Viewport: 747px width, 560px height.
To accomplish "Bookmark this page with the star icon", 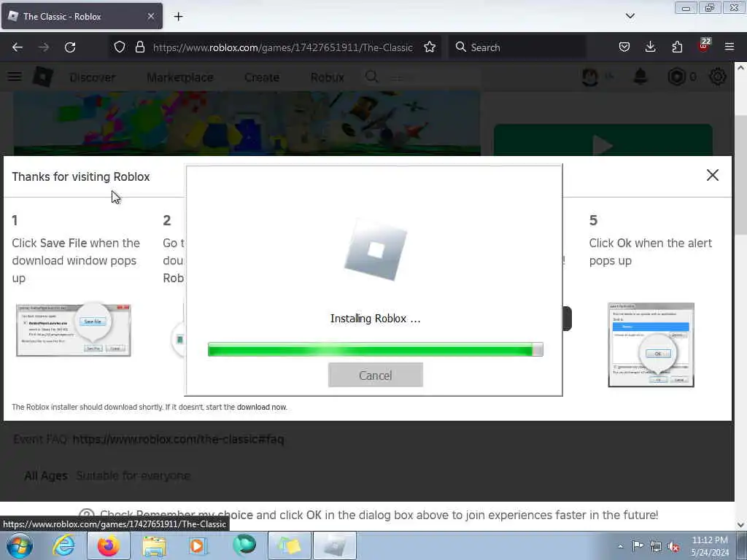I will click(x=430, y=47).
